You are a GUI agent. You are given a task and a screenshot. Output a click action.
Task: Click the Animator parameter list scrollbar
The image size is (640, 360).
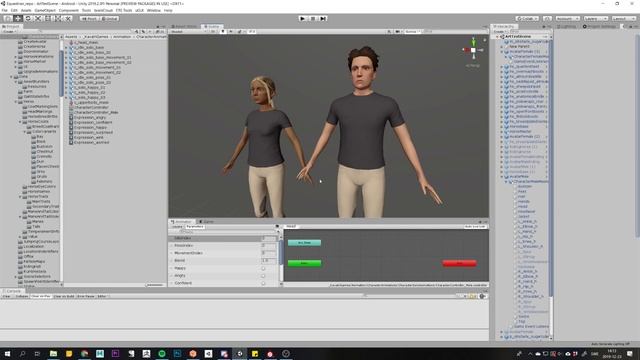point(281,252)
